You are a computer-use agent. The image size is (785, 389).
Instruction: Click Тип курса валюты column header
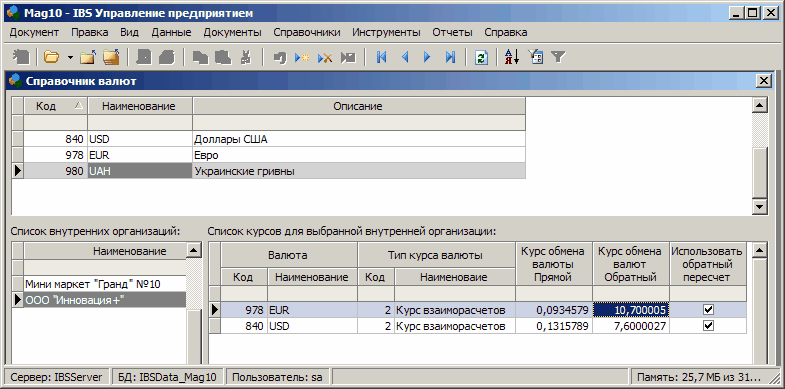pos(436,255)
